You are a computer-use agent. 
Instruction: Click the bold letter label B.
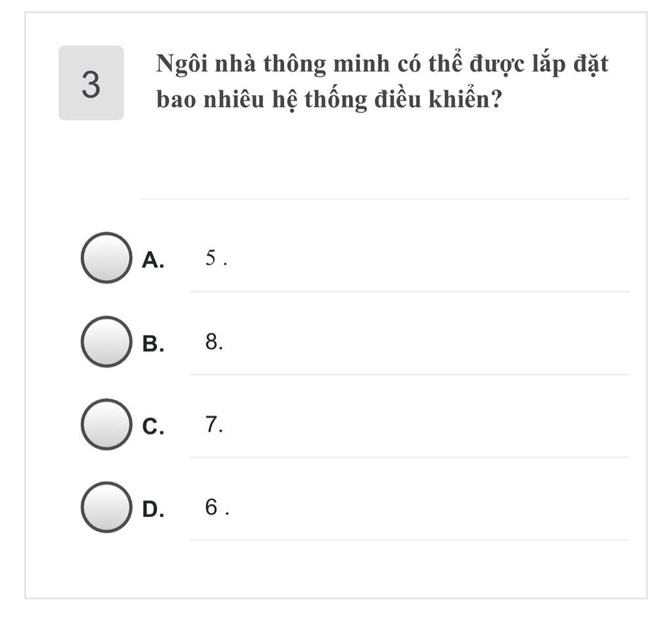coord(153,343)
